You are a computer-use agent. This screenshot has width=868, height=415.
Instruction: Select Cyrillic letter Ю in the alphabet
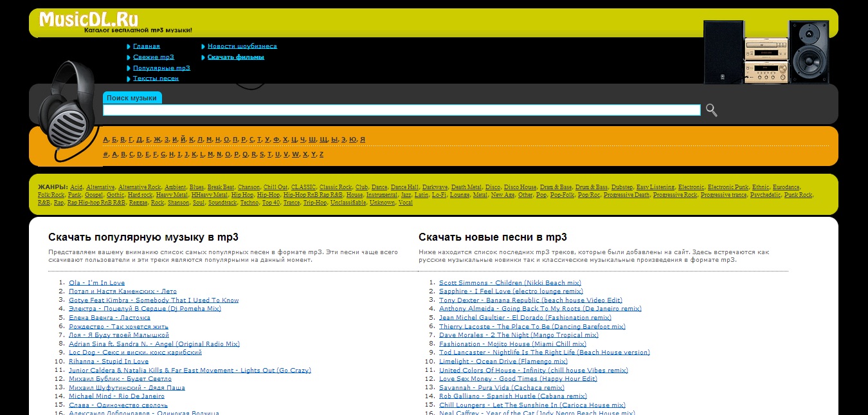(352, 139)
